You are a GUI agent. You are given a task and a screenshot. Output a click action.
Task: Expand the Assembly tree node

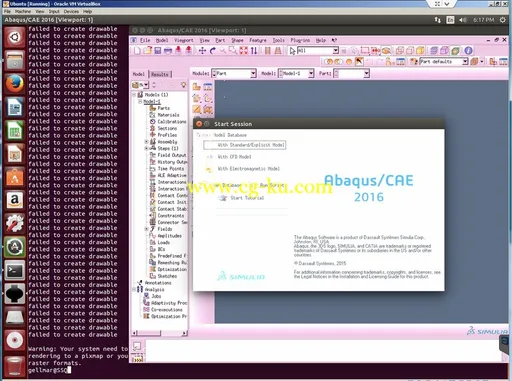coord(146,142)
